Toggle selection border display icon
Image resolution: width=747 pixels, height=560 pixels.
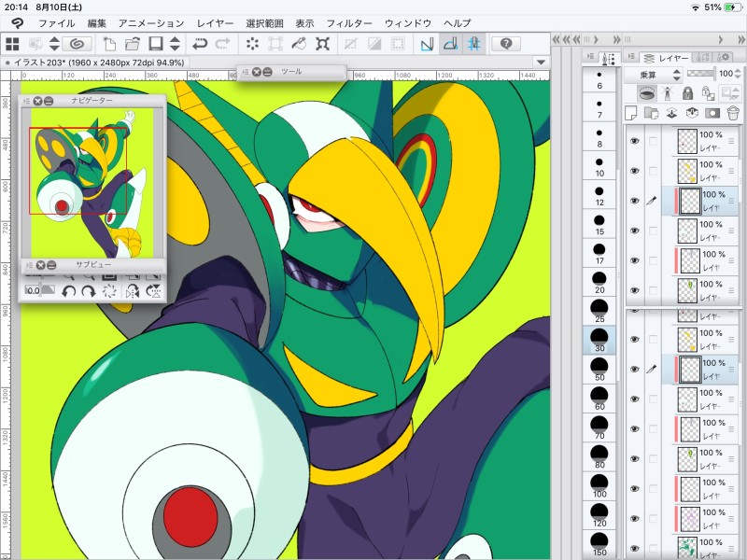[x=398, y=44]
